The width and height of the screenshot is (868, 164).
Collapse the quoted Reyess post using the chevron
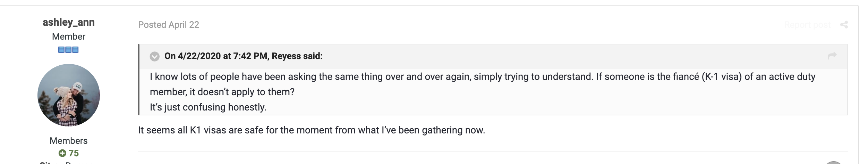pyautogui.click(x=154, y=56)
